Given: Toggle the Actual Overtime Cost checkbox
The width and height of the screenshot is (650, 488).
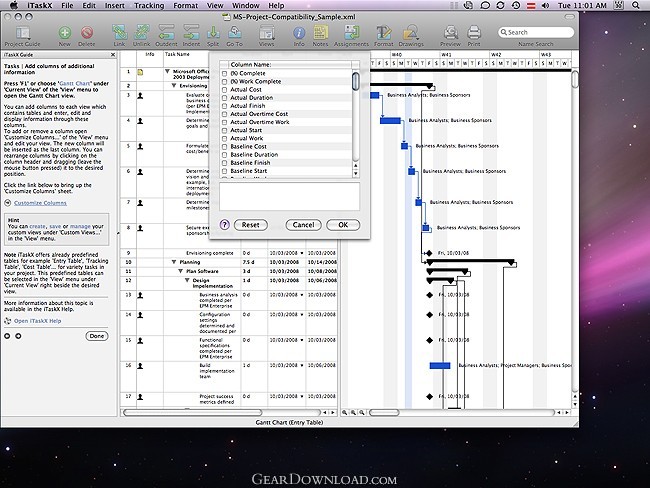Looking at the screenshot, I should pos(224,114).
